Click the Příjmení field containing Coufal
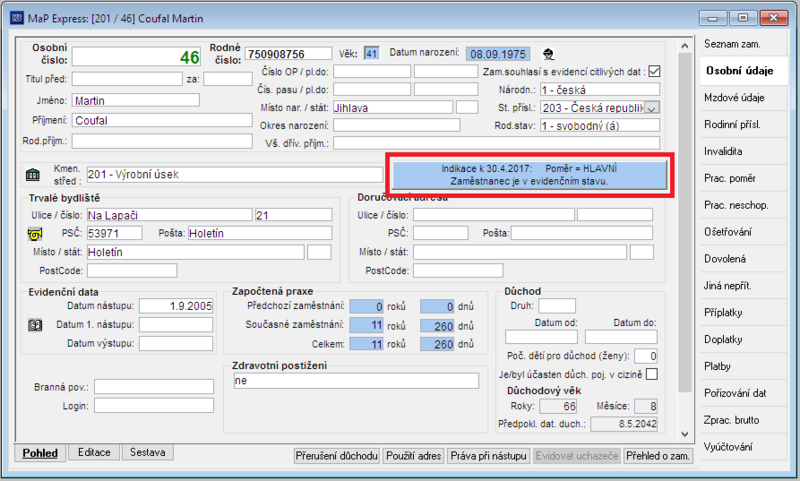The image size is (800, 481). (162, 120)
